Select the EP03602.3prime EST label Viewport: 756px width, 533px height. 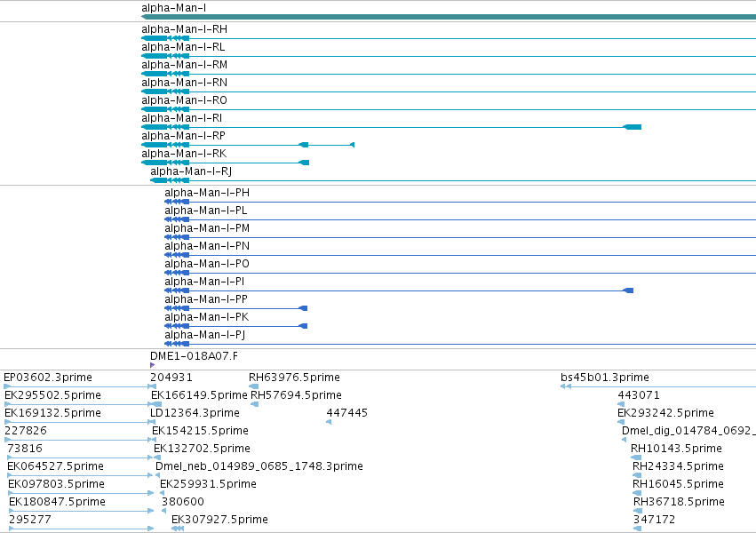48,378
